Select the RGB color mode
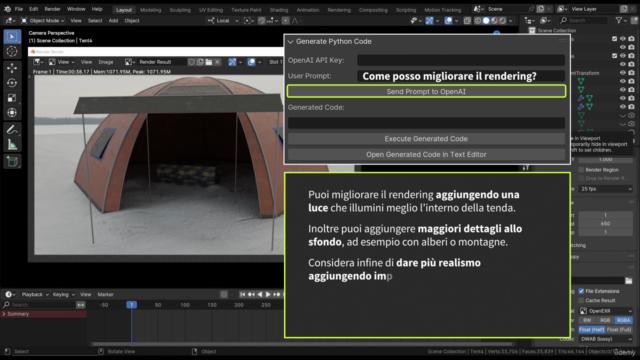 (605, 320)
